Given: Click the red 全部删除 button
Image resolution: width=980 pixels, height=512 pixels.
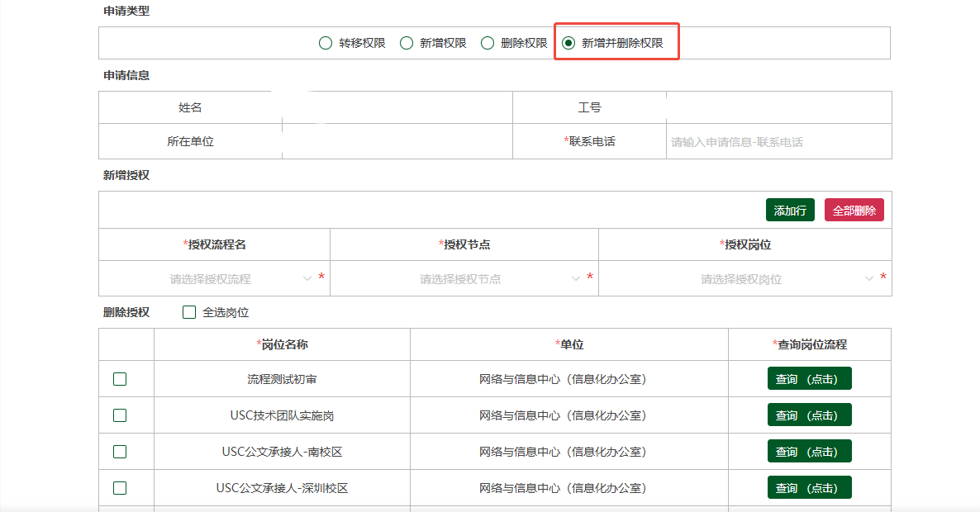Looking at the screenshot, I should coord(854,211).
